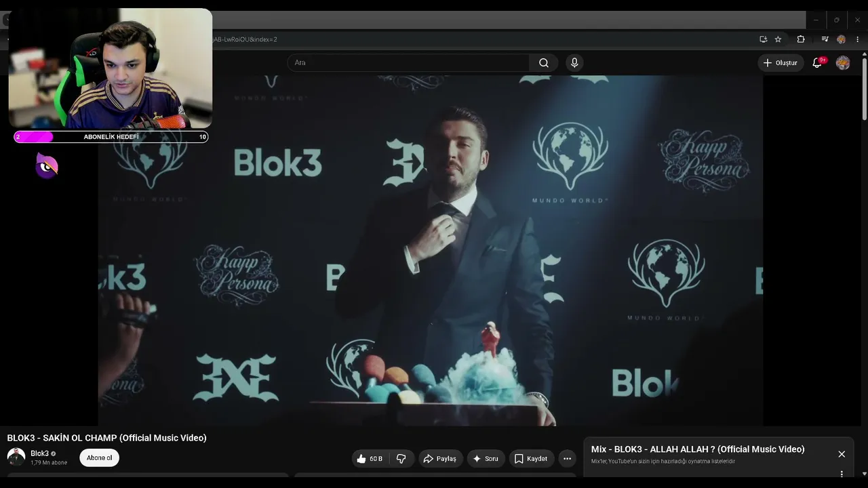Open the browser extensions puzzle icon

[801, 39]
